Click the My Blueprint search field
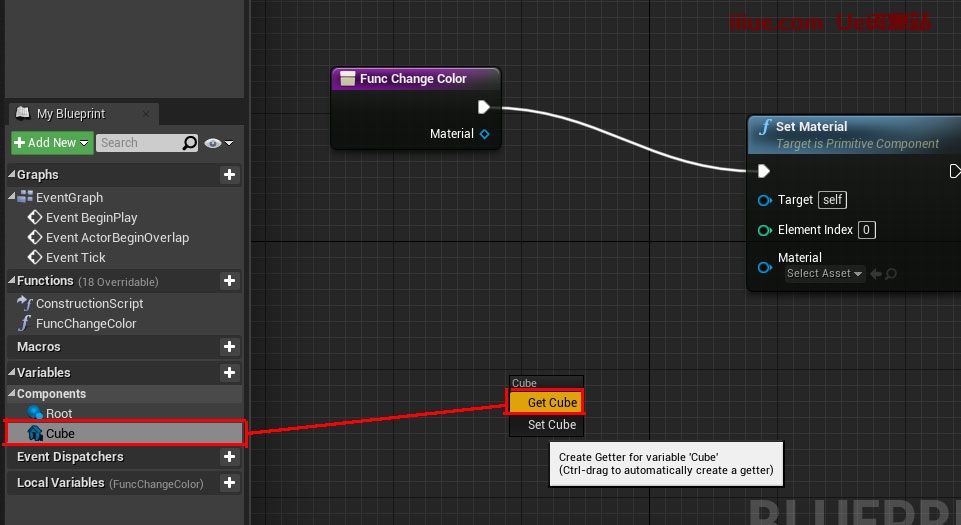The height and width of the screenshot is (525, 961). pyautogui.click(x=139, y=143)
